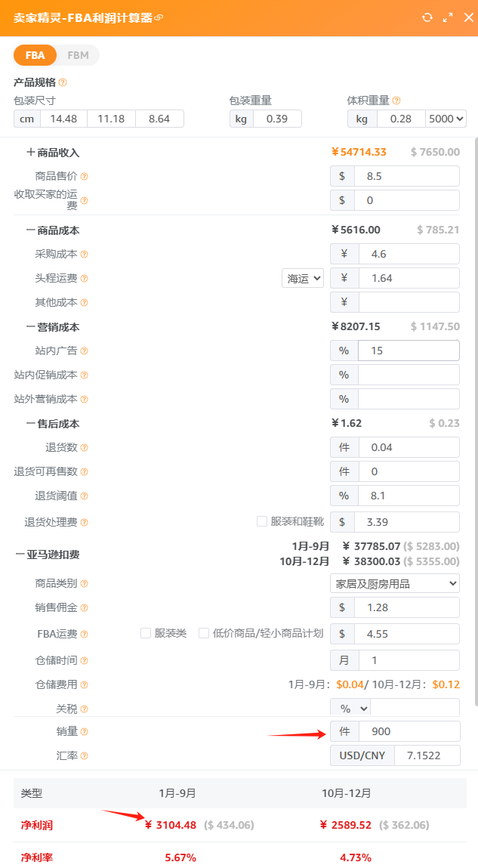Click the 头程运费 input showing 1.64
Viewport: 478px width, 868px height.
(409, 279)
